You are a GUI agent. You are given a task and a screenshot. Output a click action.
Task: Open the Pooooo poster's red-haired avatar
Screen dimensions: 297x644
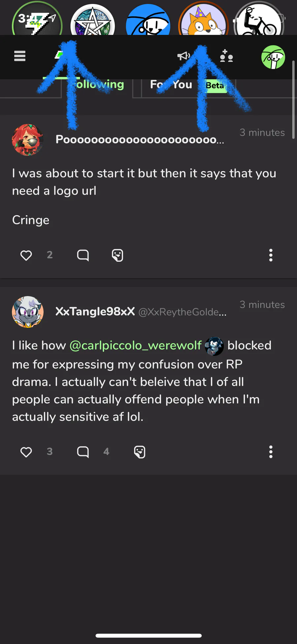pos(28,140)
